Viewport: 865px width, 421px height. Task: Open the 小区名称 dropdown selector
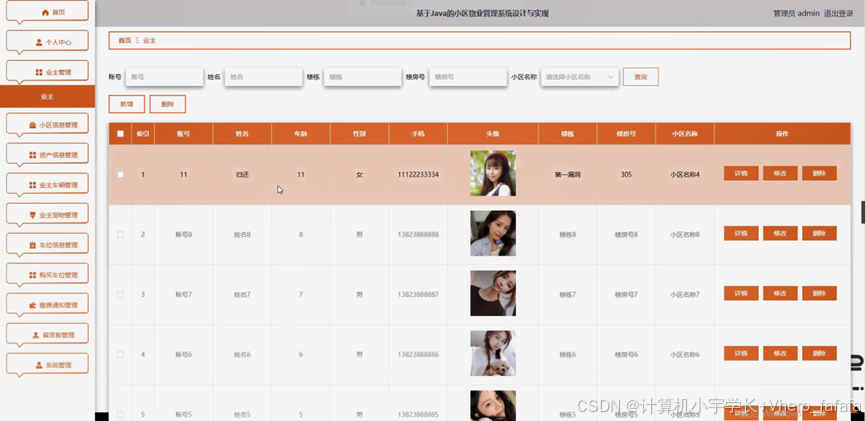pyautogui.click(x=579, y=77)
